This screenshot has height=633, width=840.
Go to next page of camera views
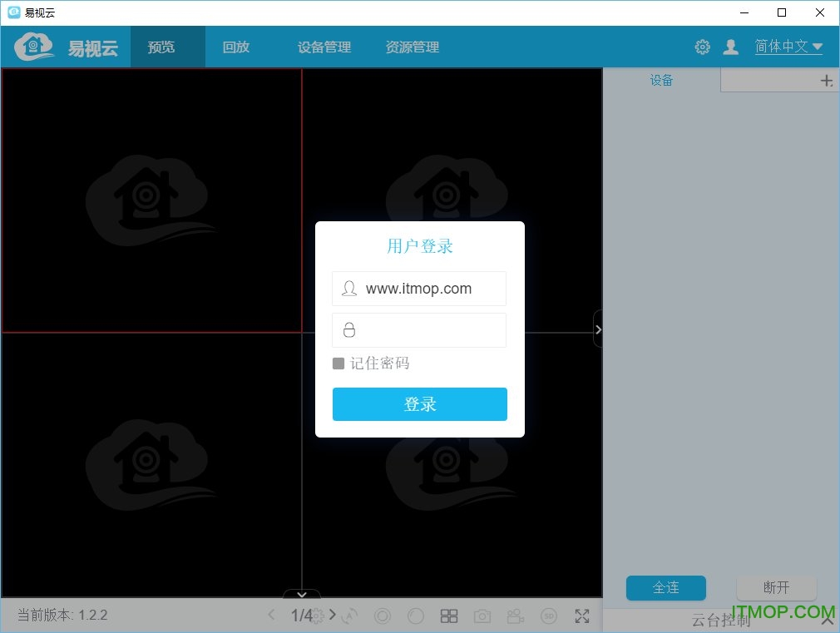333,615
